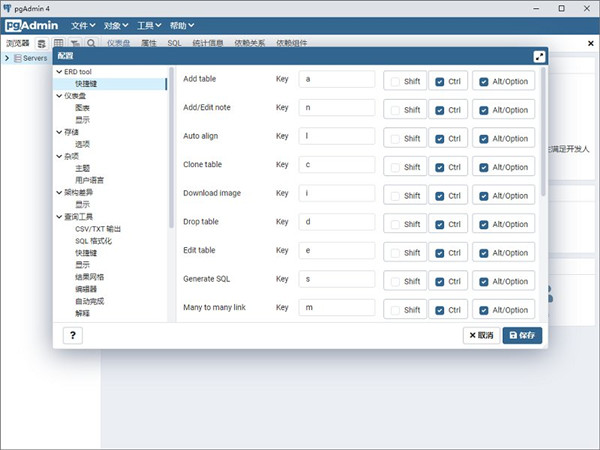Open help with the question mark button
This screenshot has width=600, height=450.
tap(75, 335)
